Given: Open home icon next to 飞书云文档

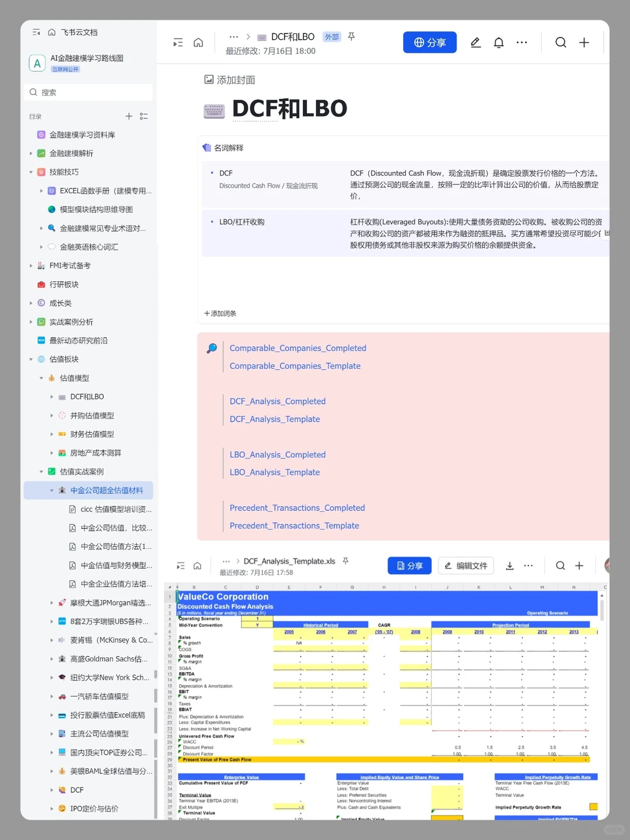Looking at the screenshot, I should (51, 33).
